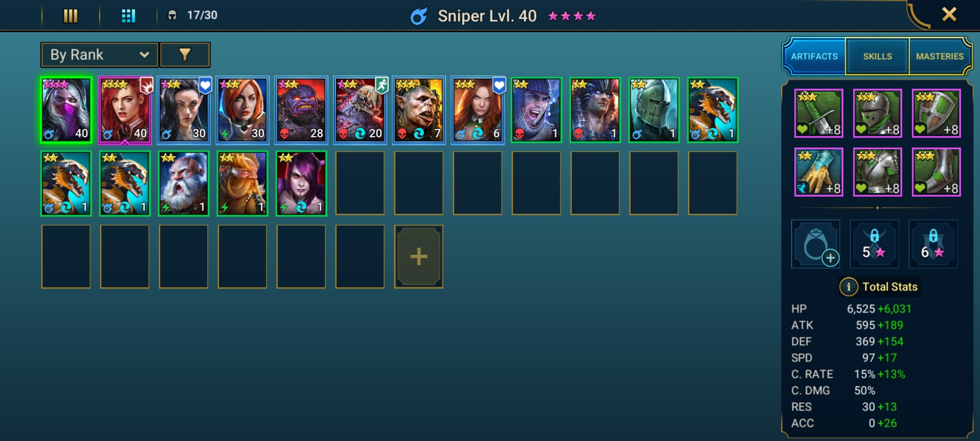Select the blue gauntlets artifact
Screen dimensions: 980x441
tap(819, 172)
